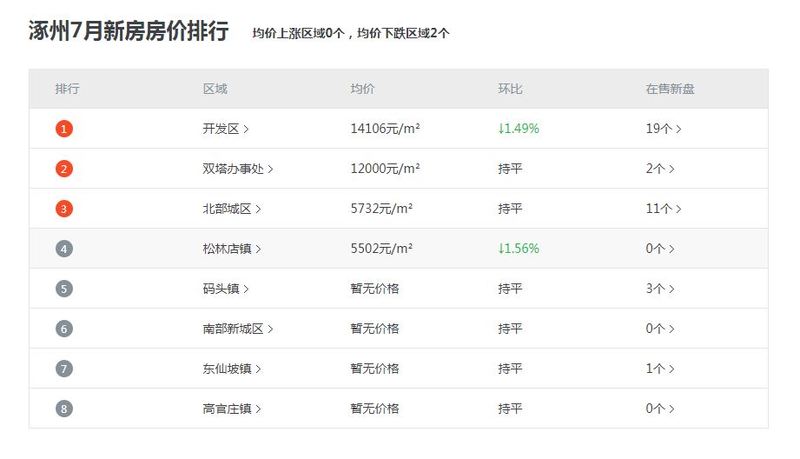Click 持平 in the 东仙坡镇 row

tap(510, 368)
